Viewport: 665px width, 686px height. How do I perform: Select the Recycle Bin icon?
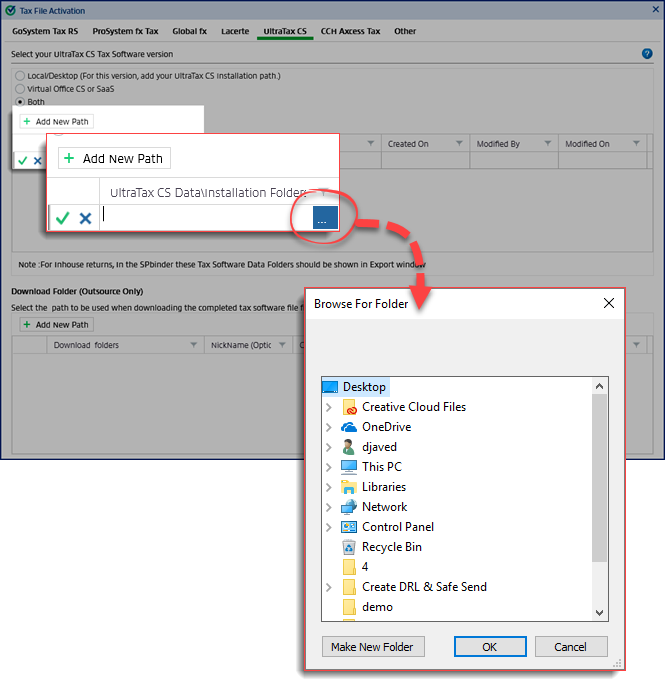point(349,547)
